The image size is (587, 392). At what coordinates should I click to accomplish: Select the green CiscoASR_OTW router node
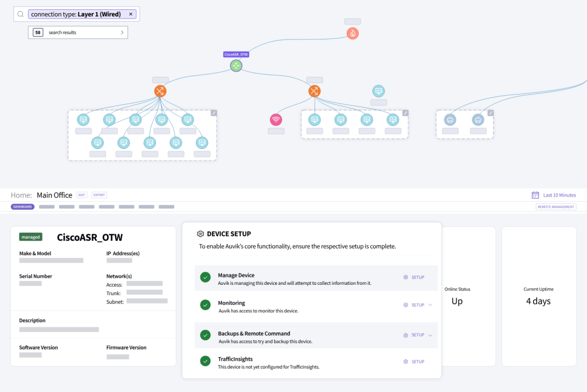(236, 66)
